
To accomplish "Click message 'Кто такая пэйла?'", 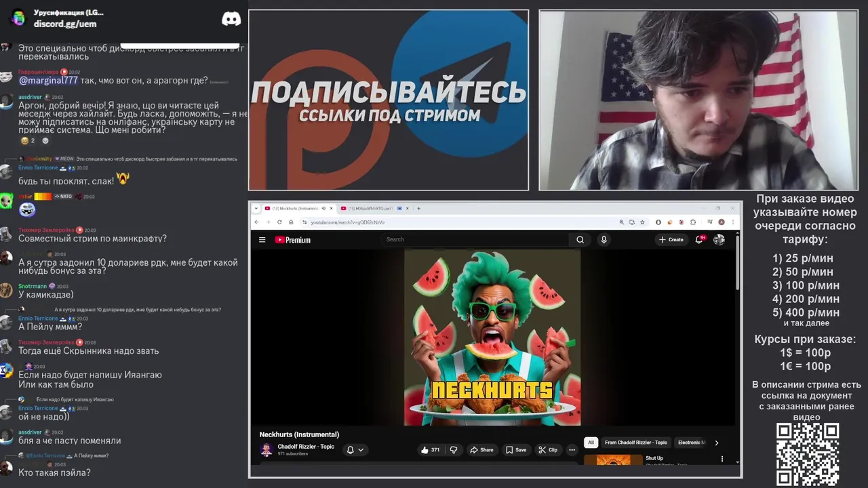I will (x=54, y=472).
